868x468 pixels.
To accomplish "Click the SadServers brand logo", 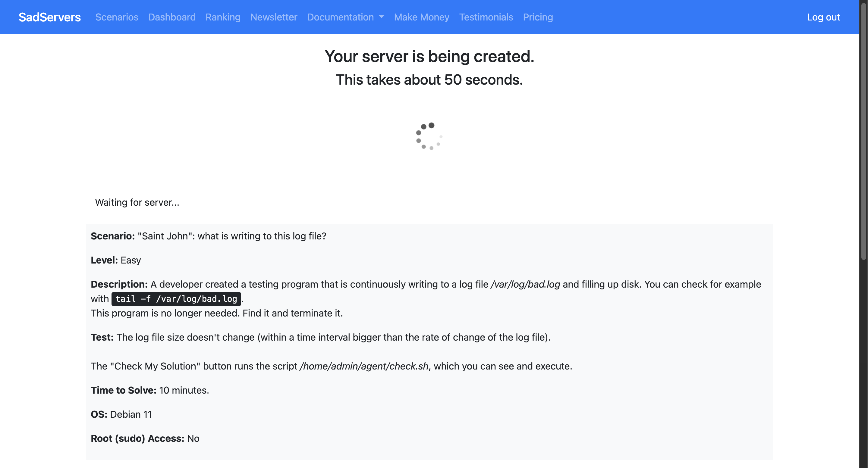I will pos(49,17).
